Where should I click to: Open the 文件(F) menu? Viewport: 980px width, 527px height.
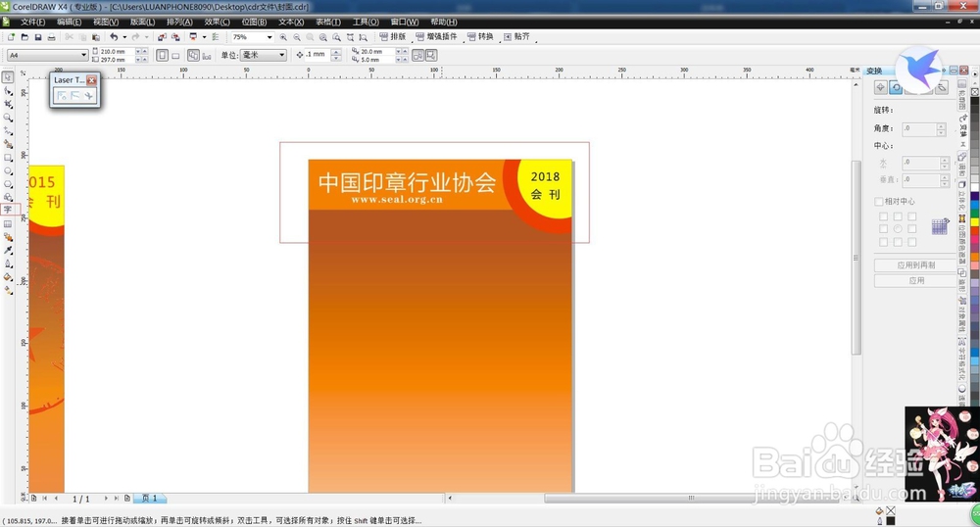[x=32, y=22]
